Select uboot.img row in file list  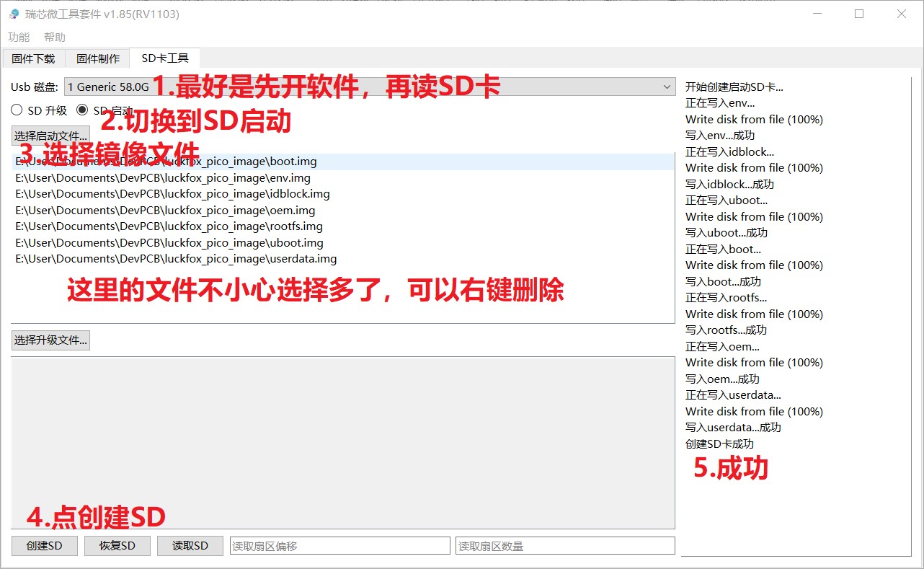tap(343, 243)
